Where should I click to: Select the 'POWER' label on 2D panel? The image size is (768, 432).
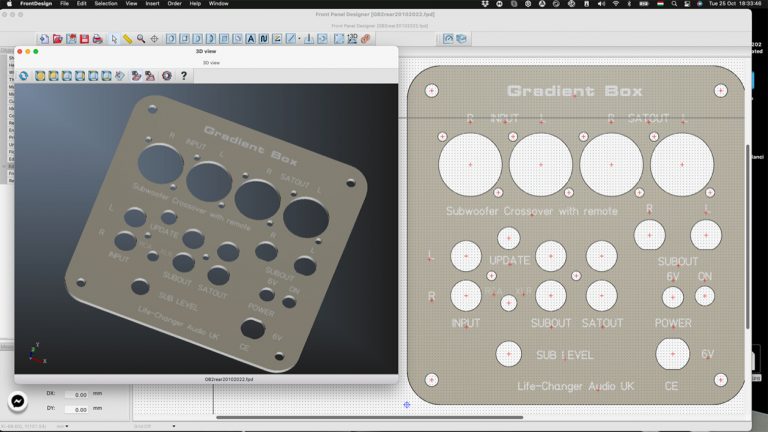point(673,323)
